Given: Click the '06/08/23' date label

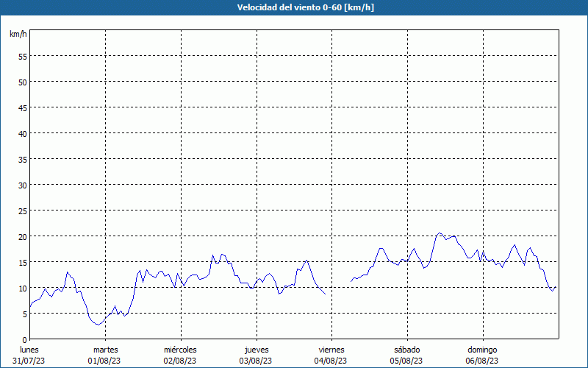Looking at the screenshot, I should pyautogui.click(x=482, y=361).
